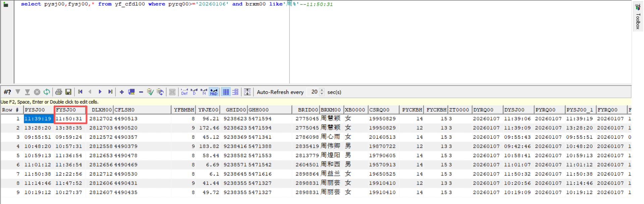Click the duplicate record icon

pyautogui.click(x=131, y=92)
